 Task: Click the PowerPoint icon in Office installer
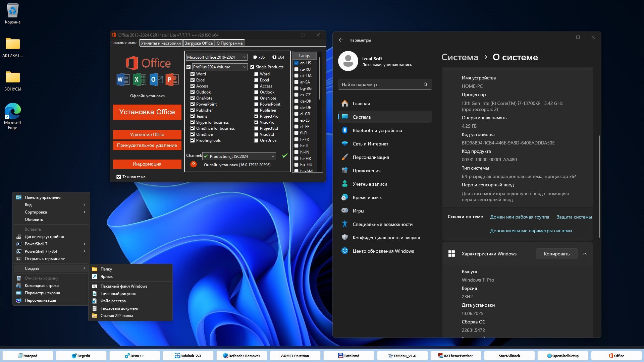coord(172,79)
